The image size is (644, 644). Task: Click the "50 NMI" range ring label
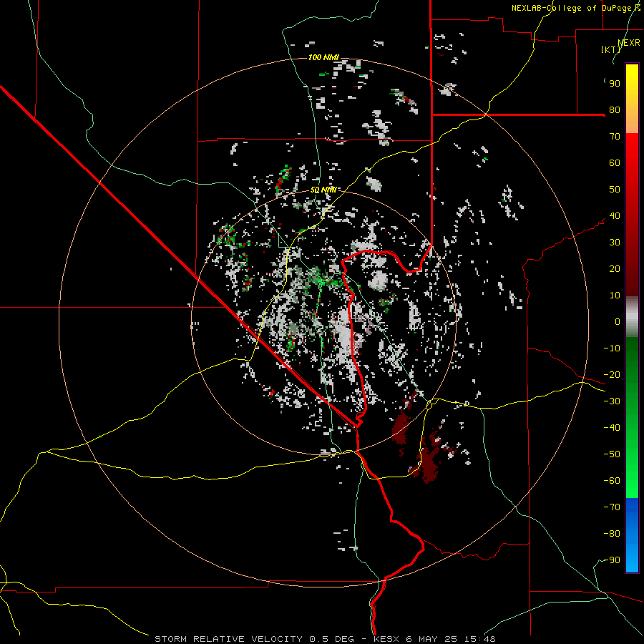(x=323, y=190)
